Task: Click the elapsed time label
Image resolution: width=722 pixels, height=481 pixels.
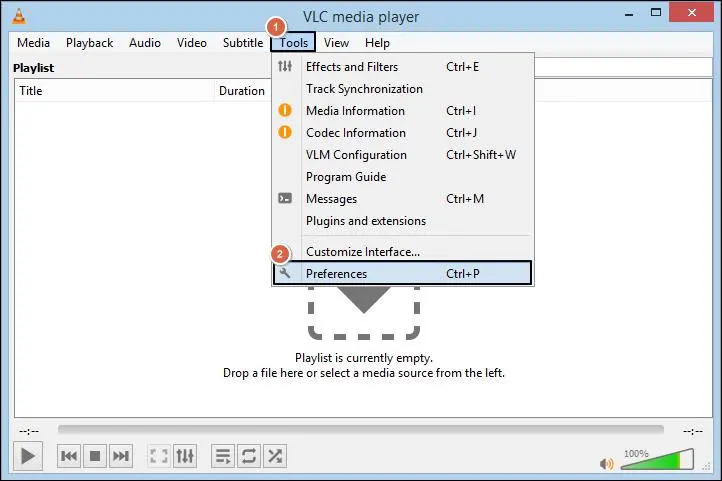Action: [29, 431]
